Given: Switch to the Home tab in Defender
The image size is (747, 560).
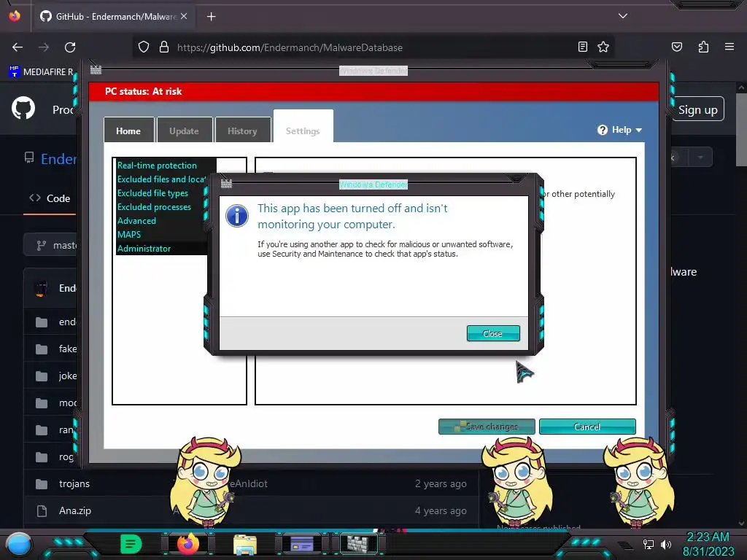Looking at the screenshot, I should pyautogui.click(x=128, y=131).
